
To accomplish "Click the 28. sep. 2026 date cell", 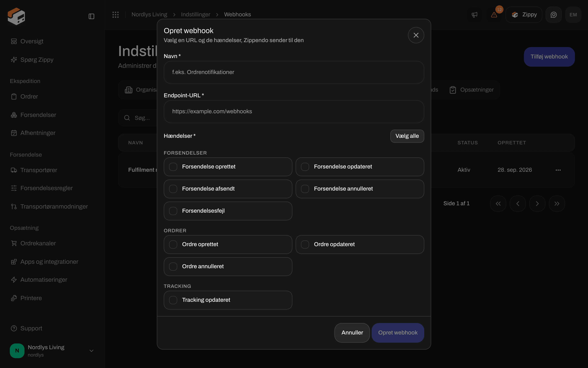I will click(515, 170).
